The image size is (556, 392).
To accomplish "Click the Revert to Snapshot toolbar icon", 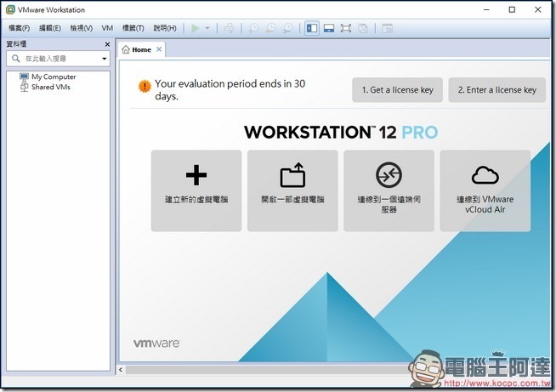I will [271, 28].
